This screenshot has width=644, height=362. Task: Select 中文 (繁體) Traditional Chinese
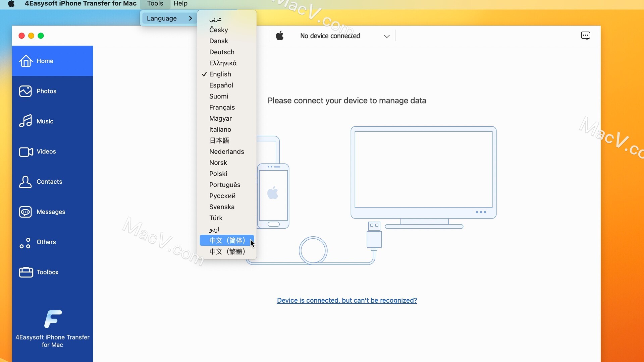pyautogui.click(x=227, y=251)
